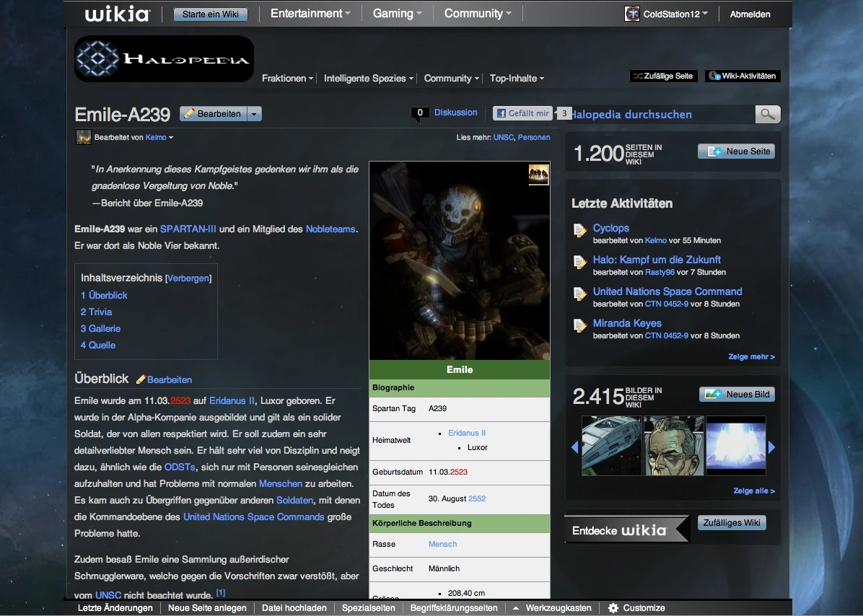Go to section 3 Gallerie in contents
Viewport: 863px width, 616px height.
click(101, 328)
